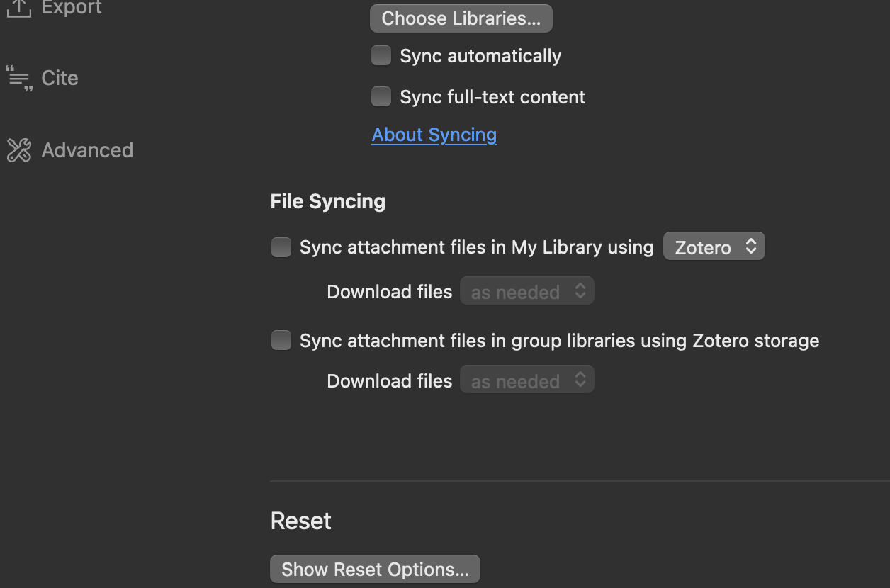Click the Choose Libraries... button
Screen dimensions: 890x588
461,18
